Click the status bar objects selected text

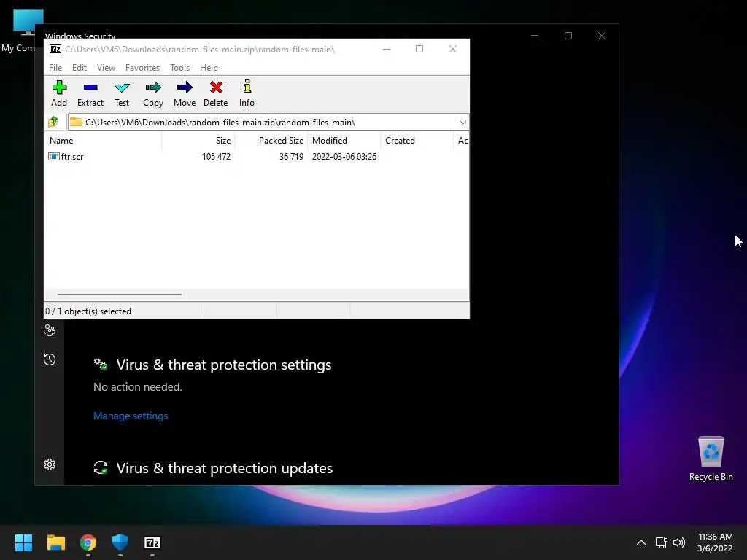[88, 311]
